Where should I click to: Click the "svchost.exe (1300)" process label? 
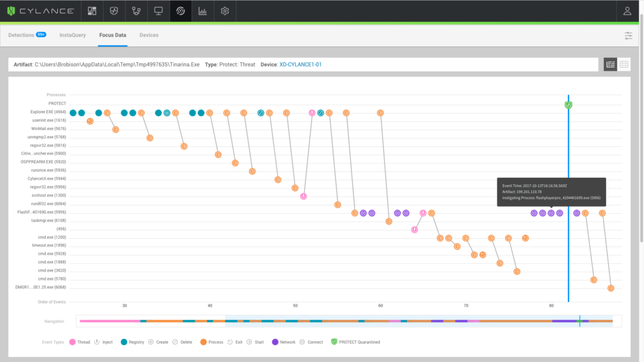(49, 195)
